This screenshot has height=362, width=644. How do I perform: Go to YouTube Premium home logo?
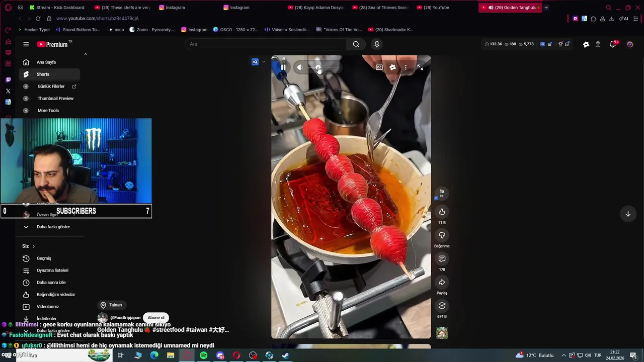coord(52,44)
